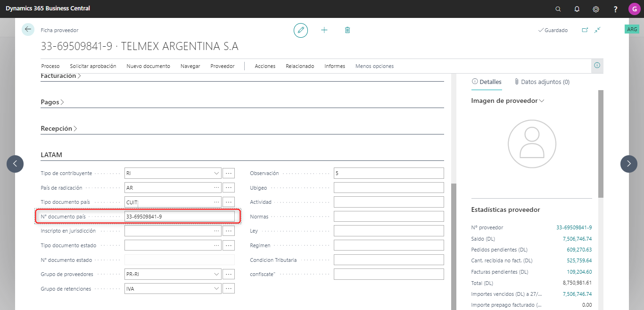644x310 pixels.
Task: Open notifications bell icon
Action: (577, 9)
